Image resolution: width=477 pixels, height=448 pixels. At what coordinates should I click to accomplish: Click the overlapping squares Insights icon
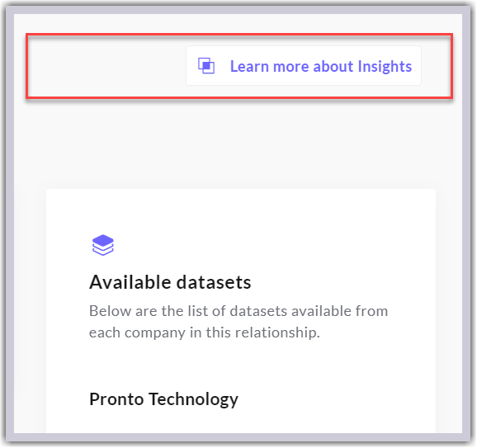(206, 66)
